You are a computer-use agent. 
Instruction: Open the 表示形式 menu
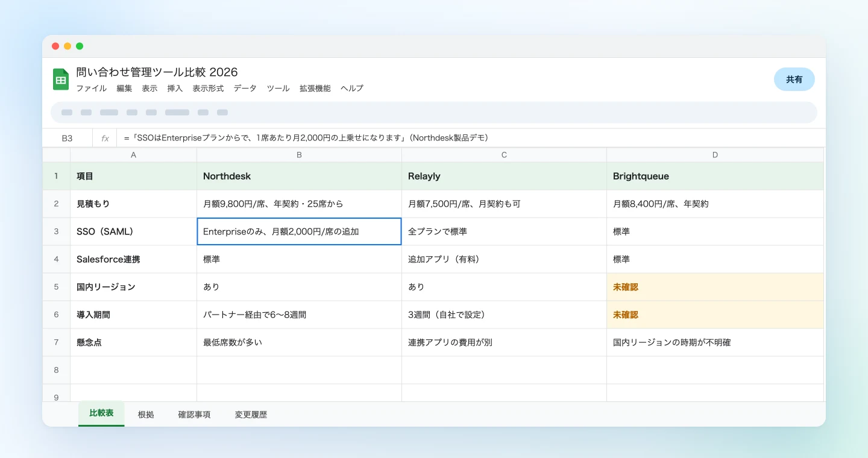pyautogui.click(x=208, y=89)
